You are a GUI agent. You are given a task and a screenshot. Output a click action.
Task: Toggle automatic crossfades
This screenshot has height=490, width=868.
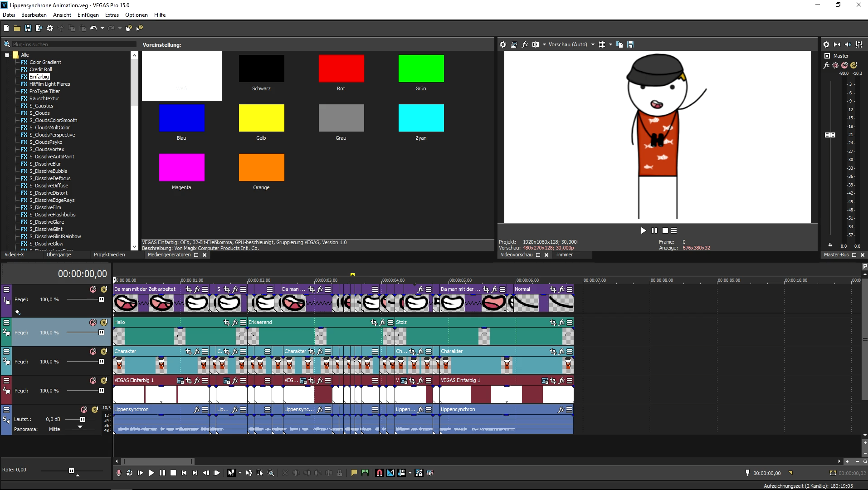(x=390, y=473)
